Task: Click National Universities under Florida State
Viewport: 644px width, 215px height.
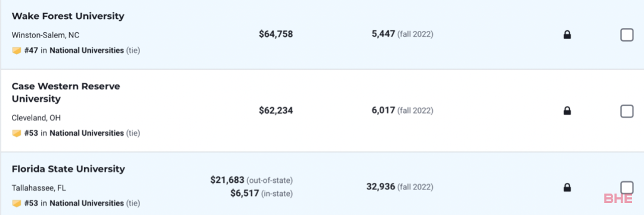Action: coord(86,204)
